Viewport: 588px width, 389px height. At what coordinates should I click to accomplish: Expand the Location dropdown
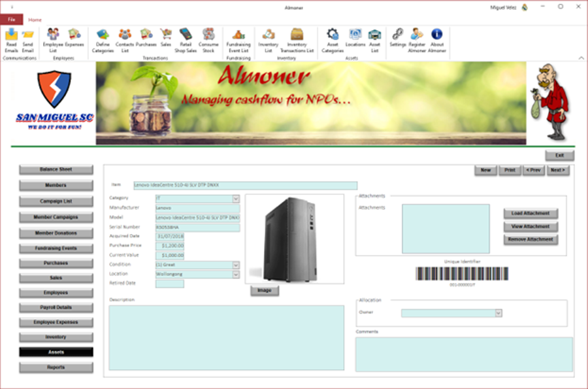pos(235,275)
